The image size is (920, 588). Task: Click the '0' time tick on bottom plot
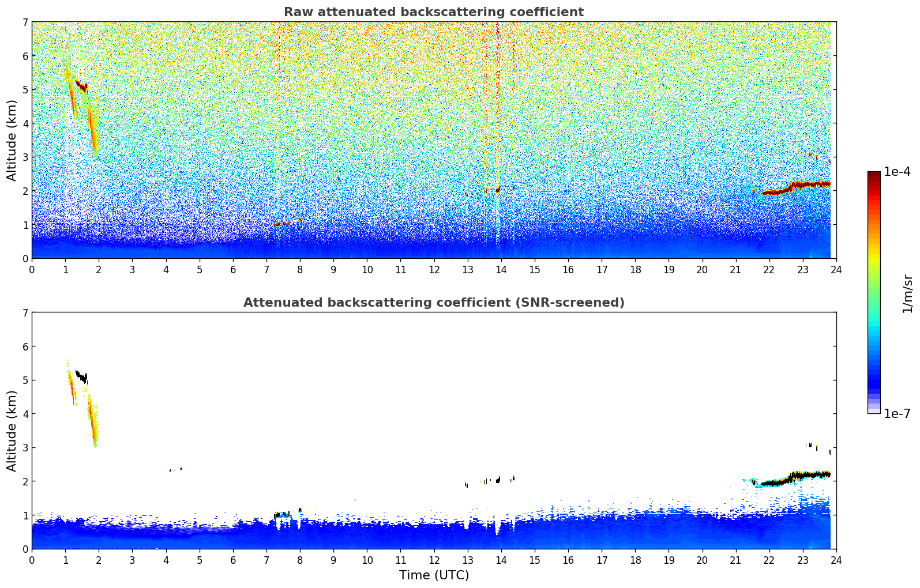pos(32,560)
